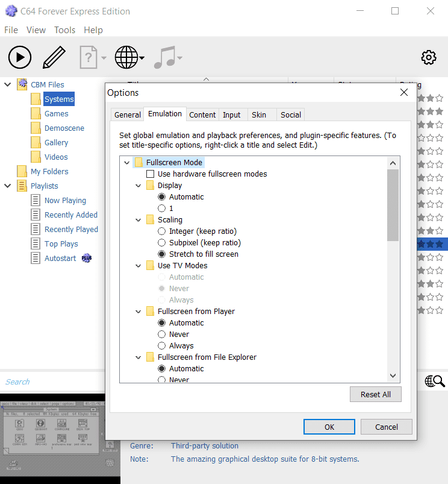
Task: Select Fullscreen from Player Always option
Action: tap(161, 346)
